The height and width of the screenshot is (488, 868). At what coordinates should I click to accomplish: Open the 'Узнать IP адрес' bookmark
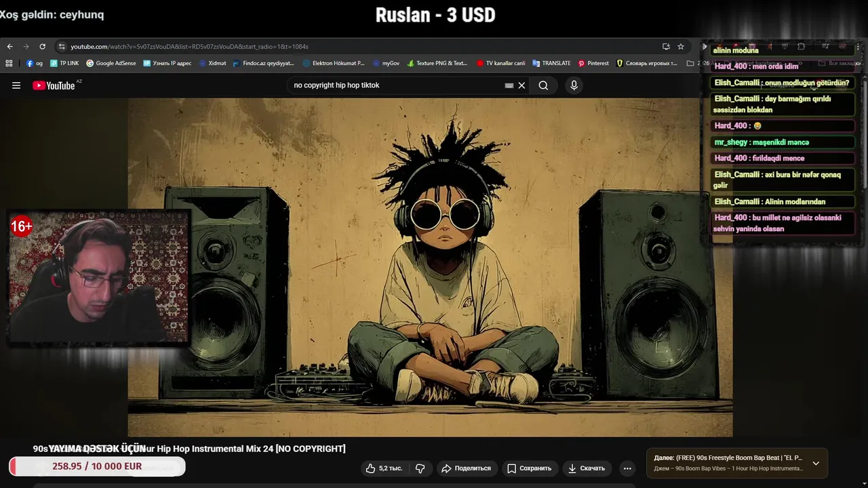point(167,63)
